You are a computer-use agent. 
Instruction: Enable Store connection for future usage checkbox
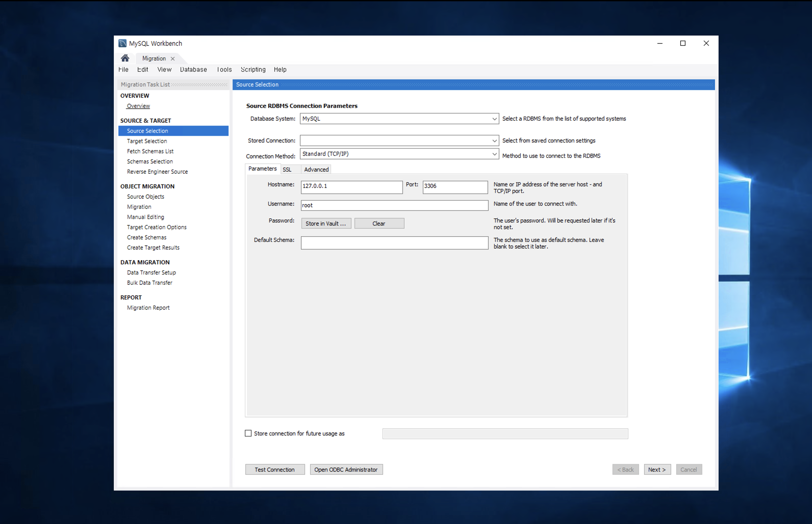tap(248, 433)
